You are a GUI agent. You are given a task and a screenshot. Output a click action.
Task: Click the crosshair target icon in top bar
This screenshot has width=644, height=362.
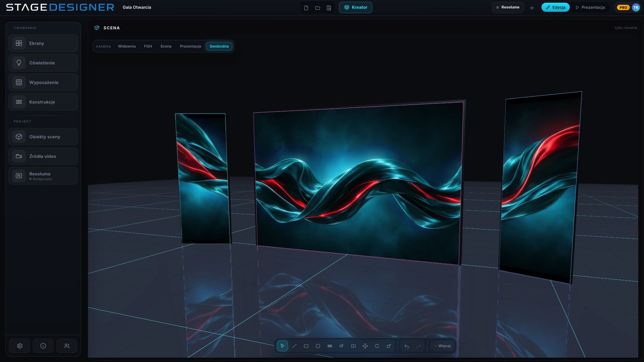(x=532, y=8)
